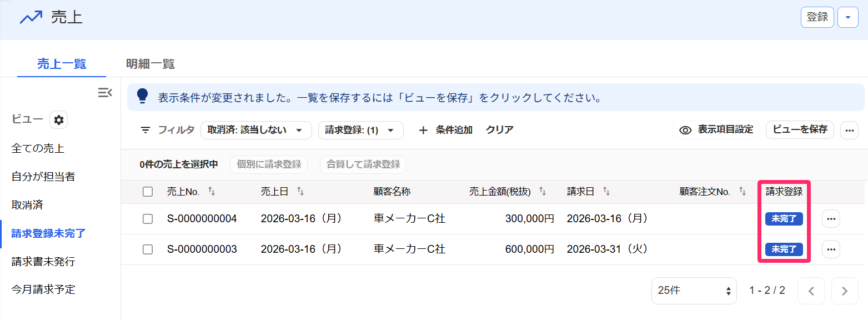Sort by 請求日 column arrows
The height and width of the screenshot is (320, 868).
tap(606, 191)
